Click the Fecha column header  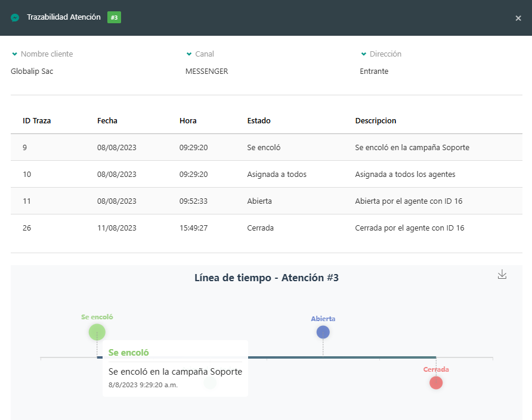tap(107, 120)
